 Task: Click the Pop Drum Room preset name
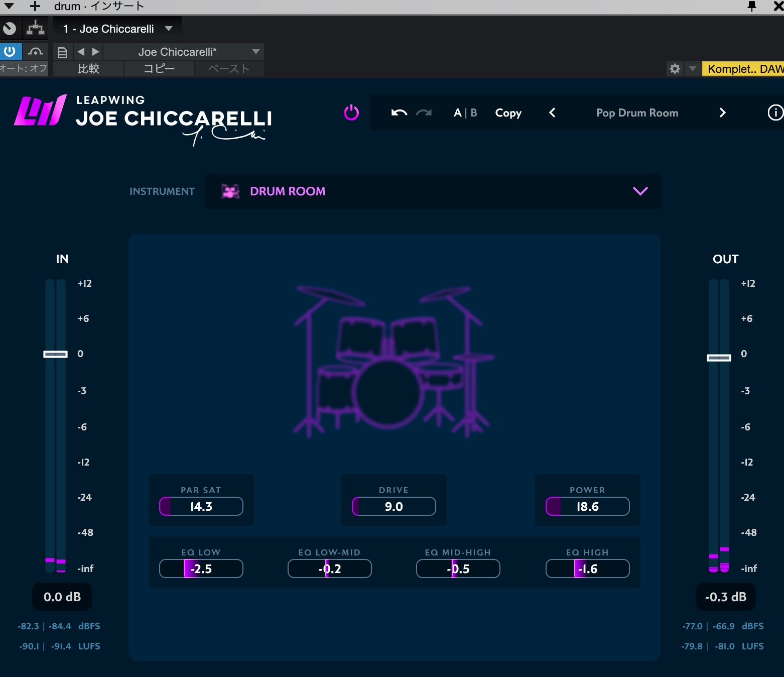[637, 113]
